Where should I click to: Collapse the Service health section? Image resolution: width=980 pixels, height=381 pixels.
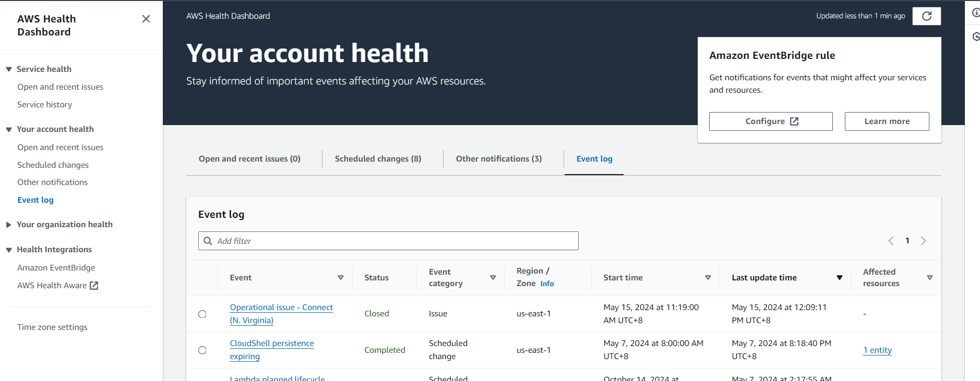[x=9, y=69]
